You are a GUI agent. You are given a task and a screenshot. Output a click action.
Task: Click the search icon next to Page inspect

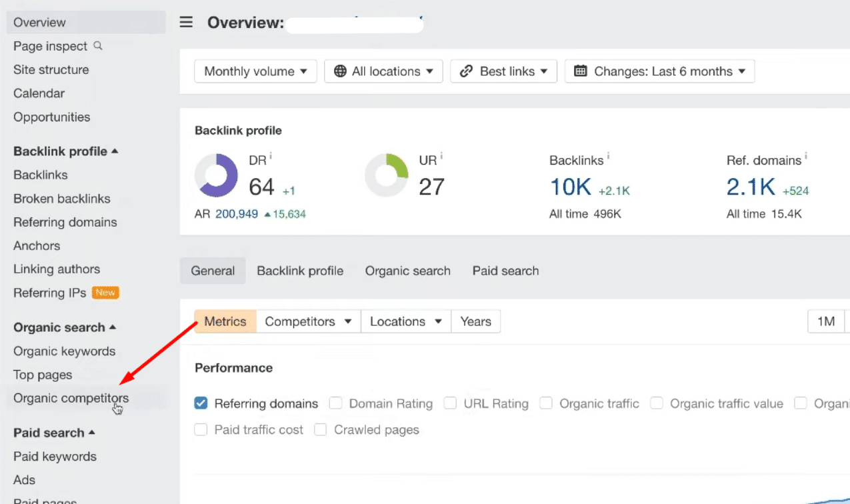[98, 46]
